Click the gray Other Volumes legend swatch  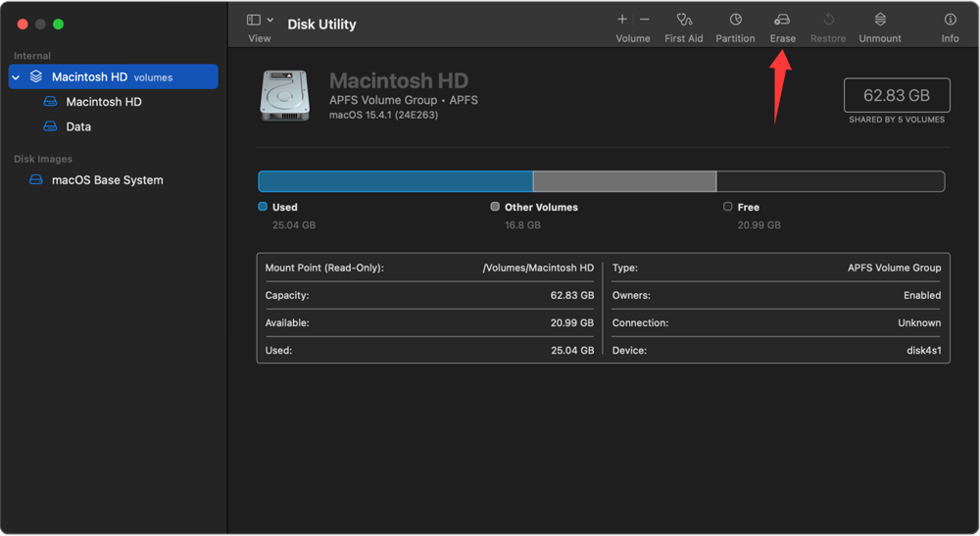[x=495, y=207]
